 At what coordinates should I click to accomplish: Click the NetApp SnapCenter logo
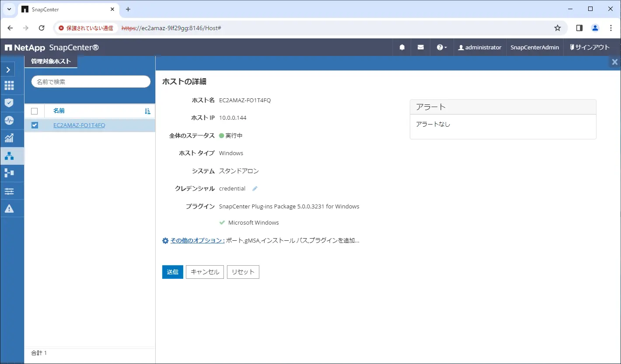click(x=52, y=47)
